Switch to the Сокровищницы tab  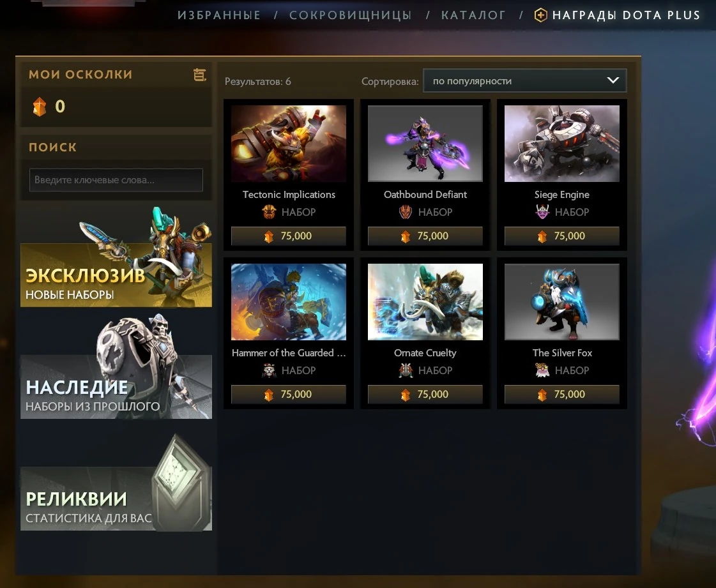(x=350, y=15)
